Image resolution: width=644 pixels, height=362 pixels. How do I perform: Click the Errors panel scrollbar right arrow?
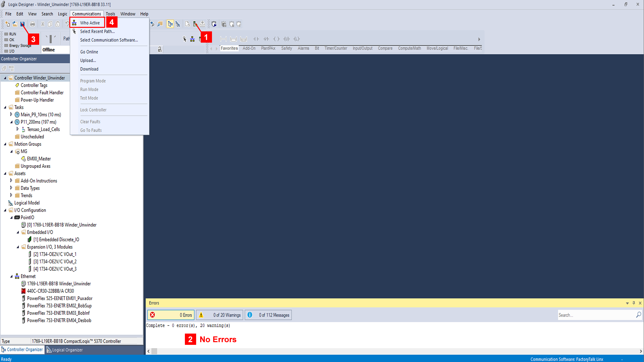641,351
